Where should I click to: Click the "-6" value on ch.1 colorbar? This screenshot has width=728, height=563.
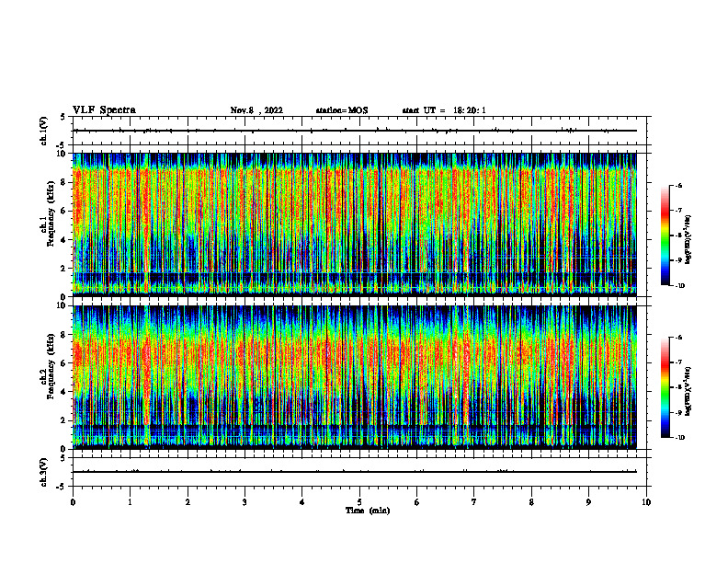click(678, 186)
